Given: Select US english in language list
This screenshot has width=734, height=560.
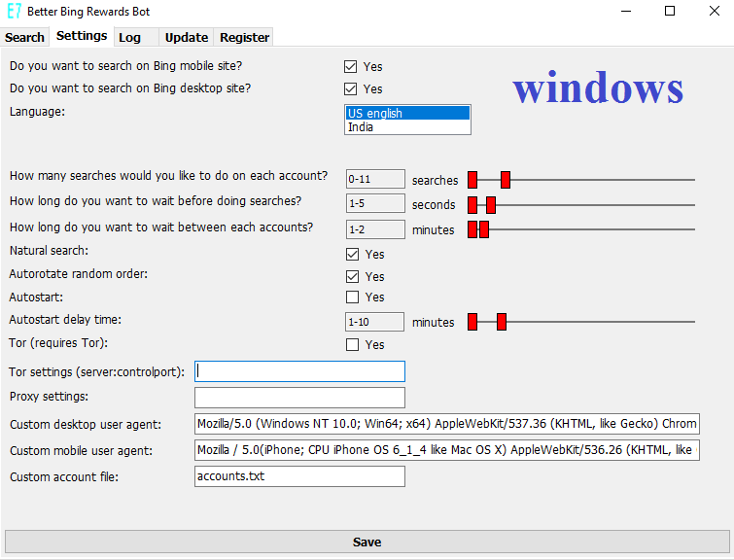Looking at the screenshot, I should (x=407, y=114).
